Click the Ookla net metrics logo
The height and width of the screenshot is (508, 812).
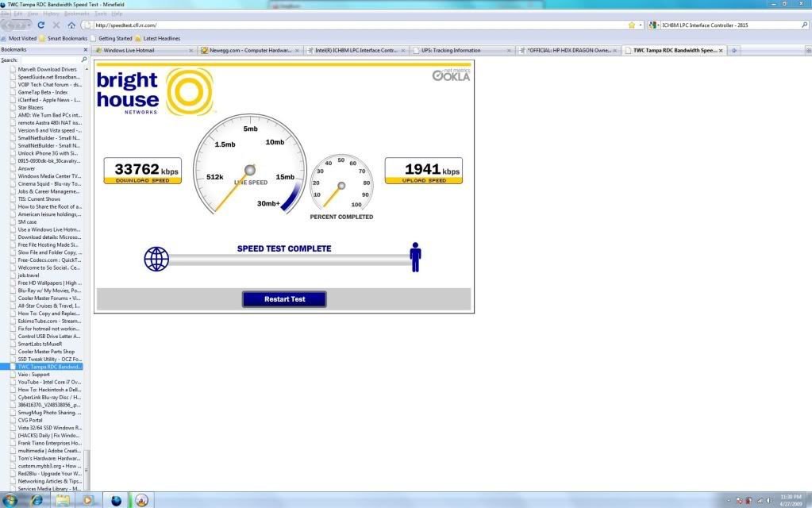click(451, 75)
